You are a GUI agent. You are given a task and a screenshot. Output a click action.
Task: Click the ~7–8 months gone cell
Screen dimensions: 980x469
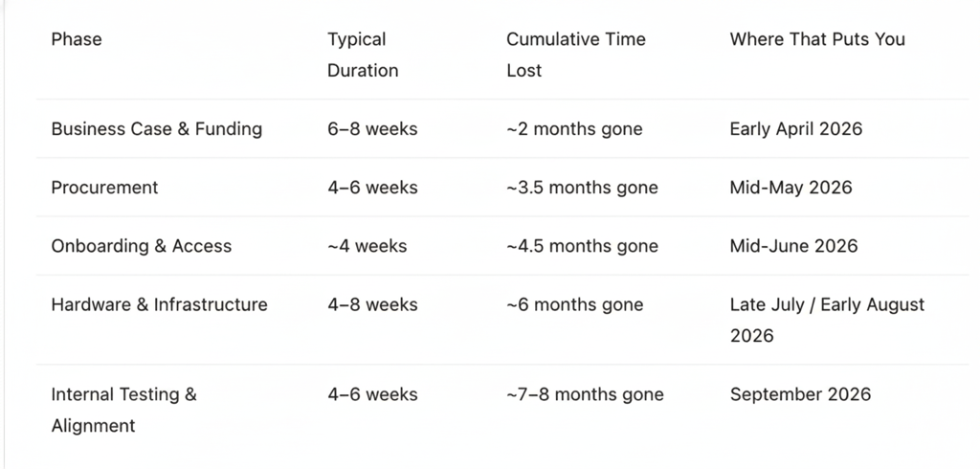click(x=585, y=394)
